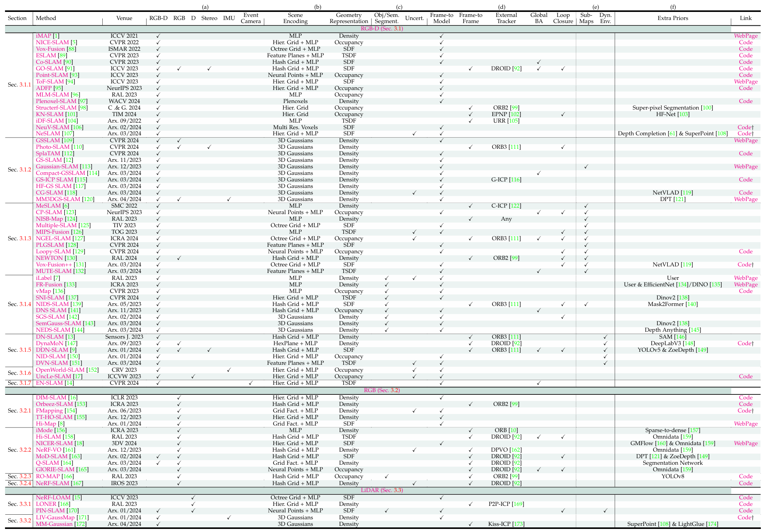
Task: Open the WebPage link for iLabel row
Action: [x=745, y=278]
